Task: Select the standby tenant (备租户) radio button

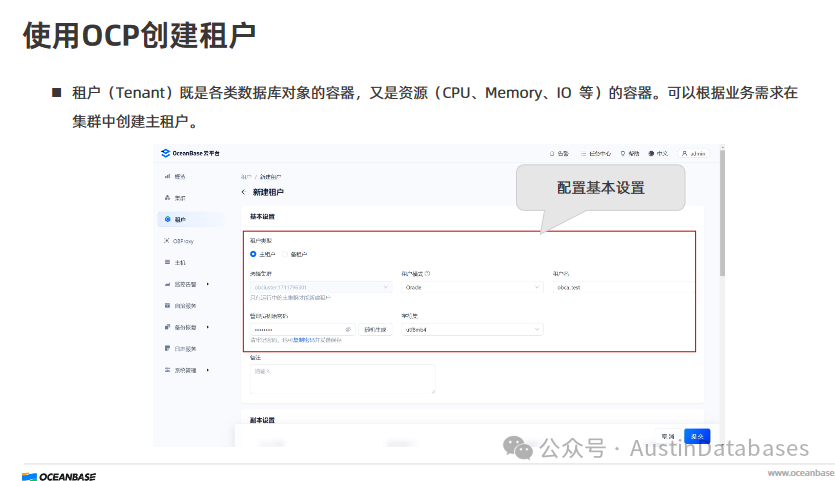Action: click(x=285, y=254)
